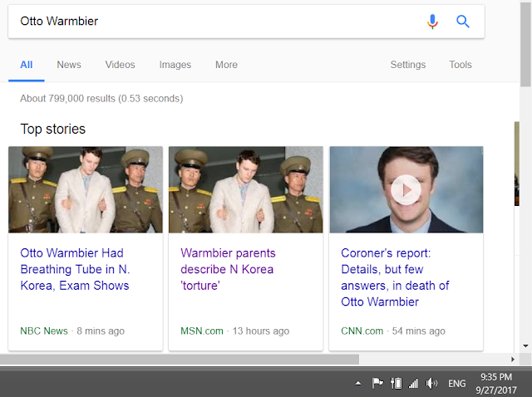Screen dimensions: 532x397
Task: Click the blue search magnifier icon
Action: coord(462,22)
